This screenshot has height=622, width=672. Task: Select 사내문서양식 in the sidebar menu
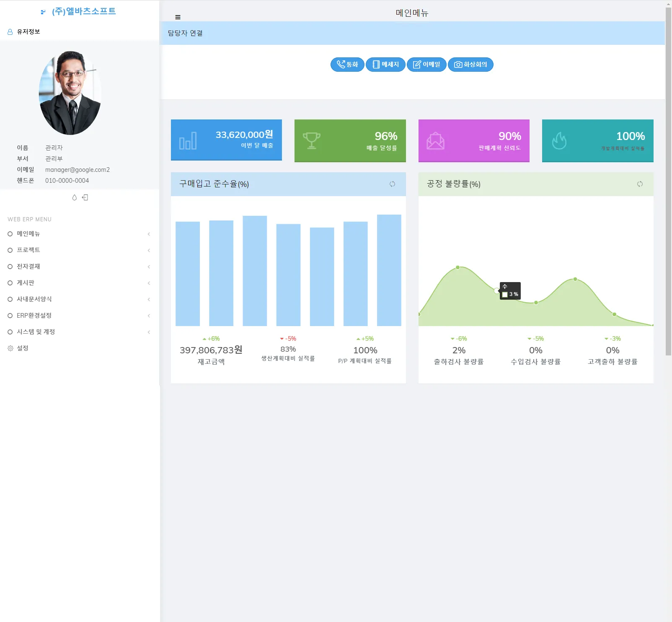tap(34, 299)
